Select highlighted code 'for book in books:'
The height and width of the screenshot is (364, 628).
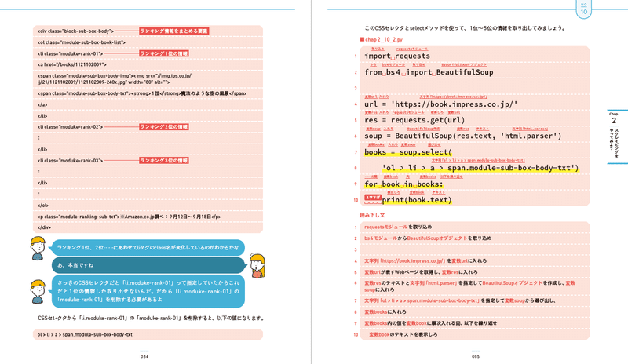click(x=403, y=184)
